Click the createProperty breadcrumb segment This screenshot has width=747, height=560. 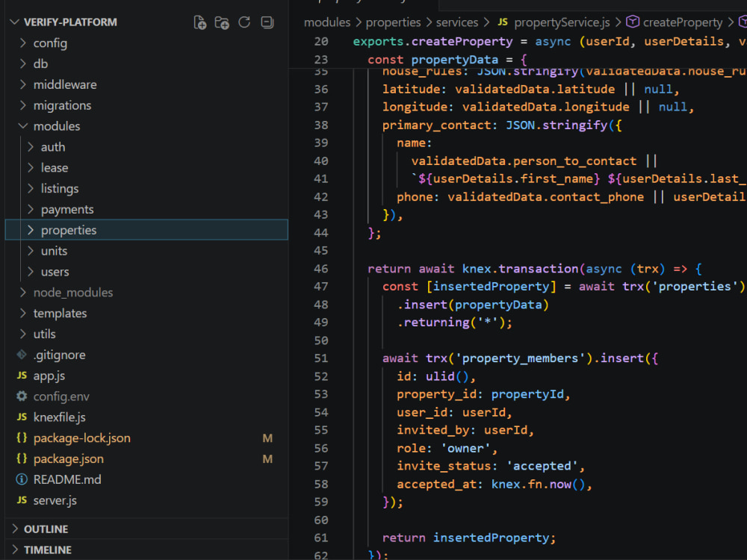[683, 22]
